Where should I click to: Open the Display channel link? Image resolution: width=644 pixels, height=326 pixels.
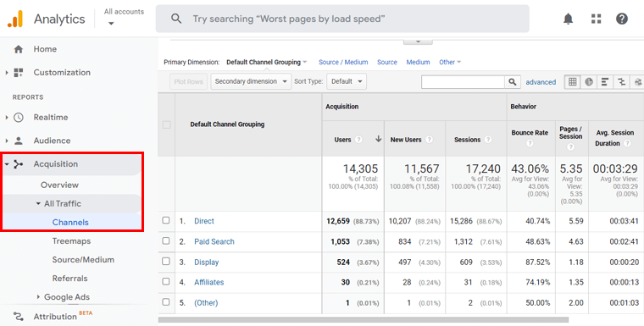207,262
